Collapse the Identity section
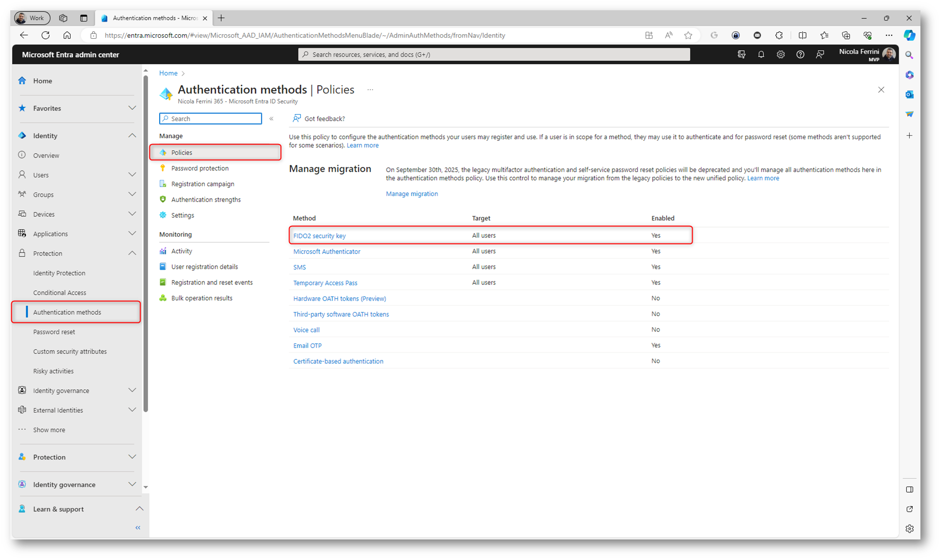The height and width of the screenshot is (560, 941). (132, 136)
